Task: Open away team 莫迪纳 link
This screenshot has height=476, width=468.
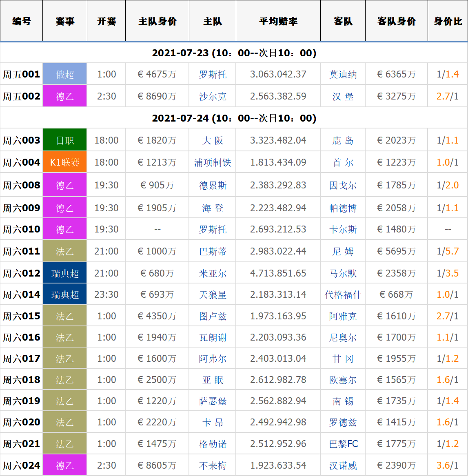Action: point(343,75)
